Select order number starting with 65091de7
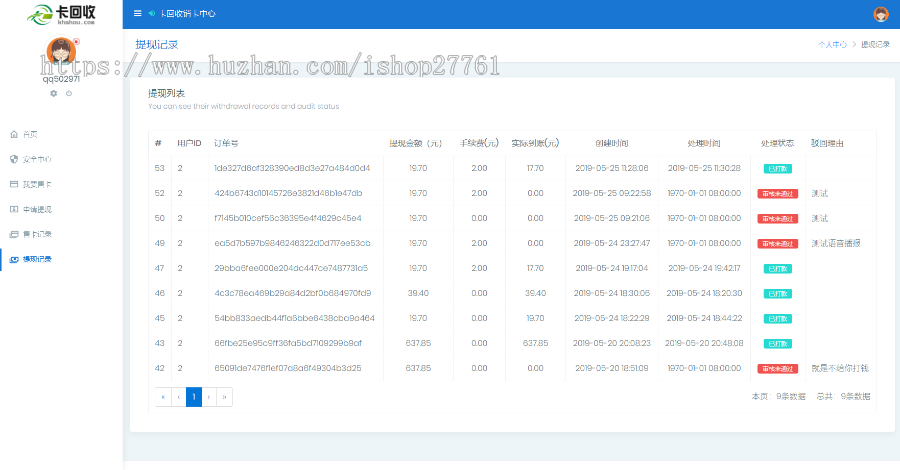 point(288,368)
